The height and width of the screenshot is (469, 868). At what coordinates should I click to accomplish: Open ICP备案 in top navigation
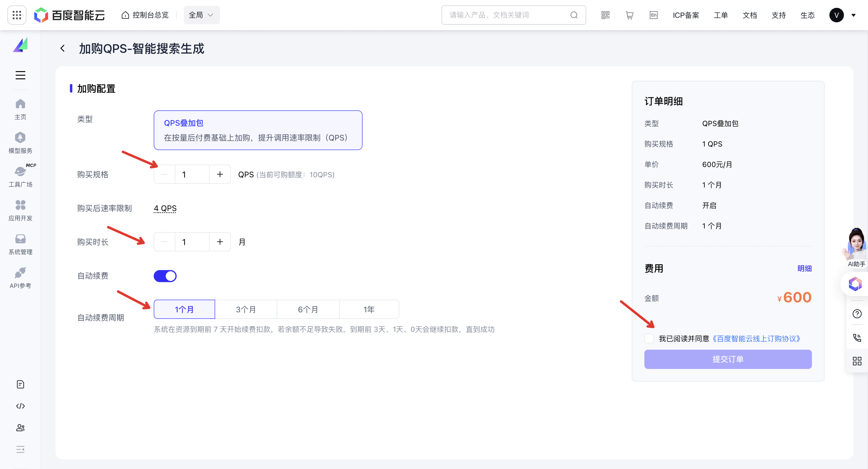686,15
